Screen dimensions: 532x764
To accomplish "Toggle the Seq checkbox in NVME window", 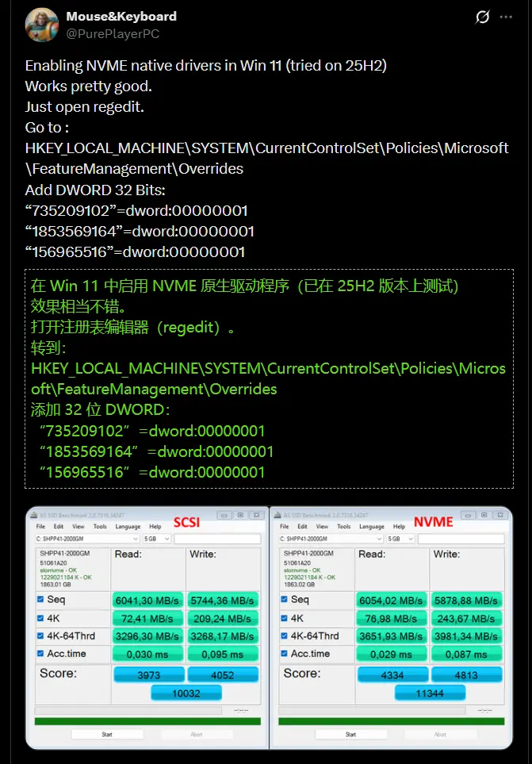I will (x=285, y=599).
